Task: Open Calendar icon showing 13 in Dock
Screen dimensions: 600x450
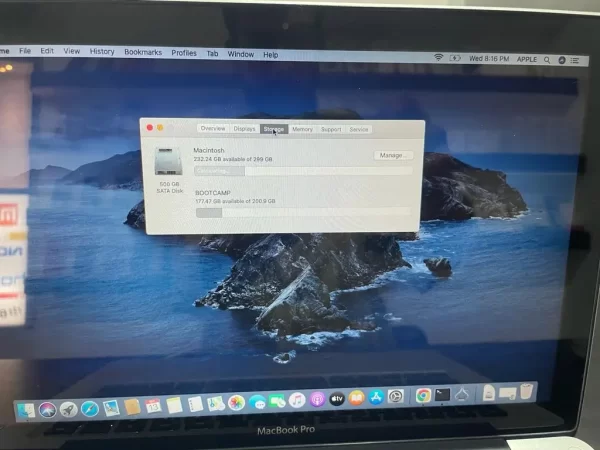Action: point(153,406)
